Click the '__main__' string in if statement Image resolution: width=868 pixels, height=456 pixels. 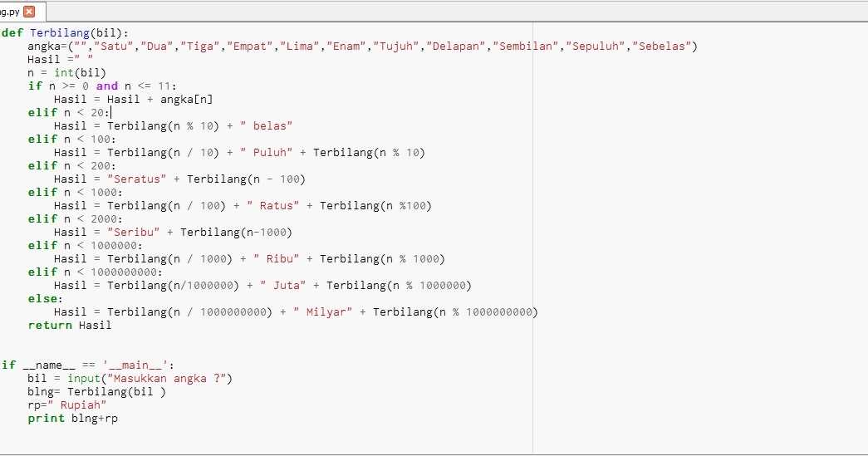point(135,365)
